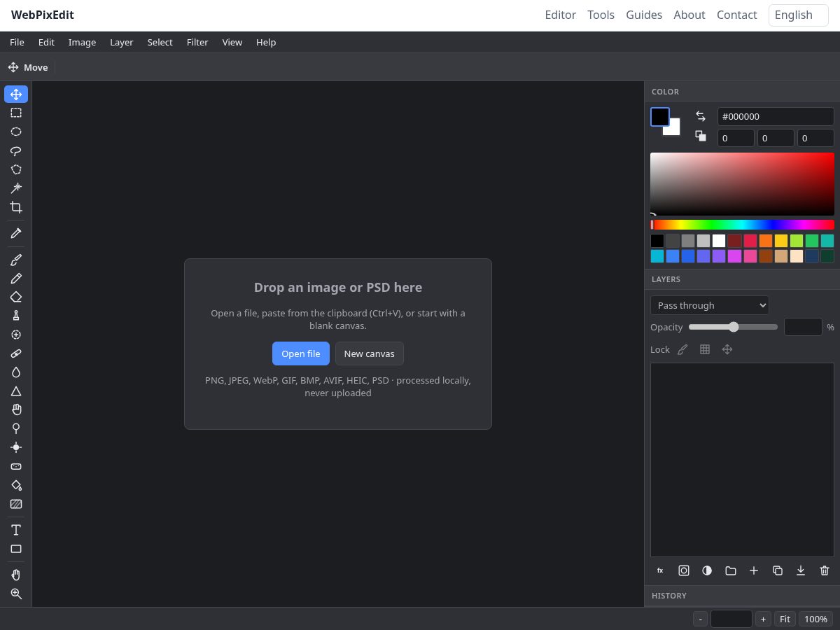Select the bandage healing tool
Image resolution: width=840 pixels, height=630 pixels.
[16, 354]
